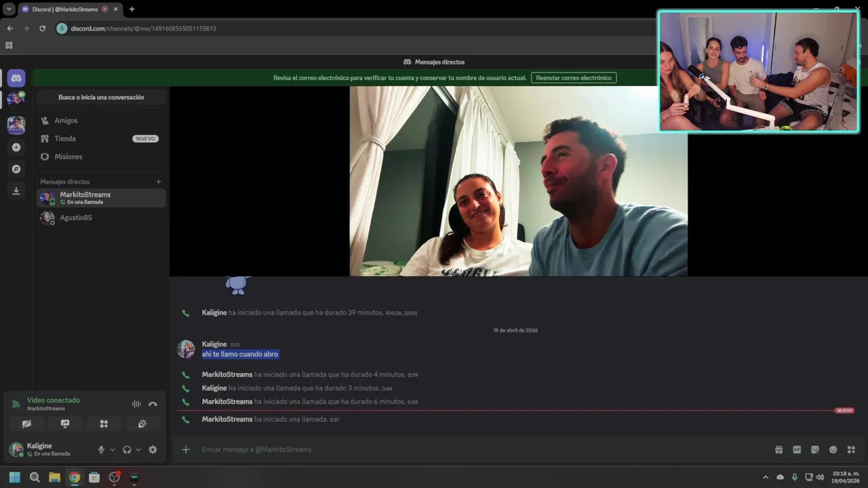Open OBS Studio from taskbar
The width and height of the screenshot is (868, 488).
(x=114, y=477)
